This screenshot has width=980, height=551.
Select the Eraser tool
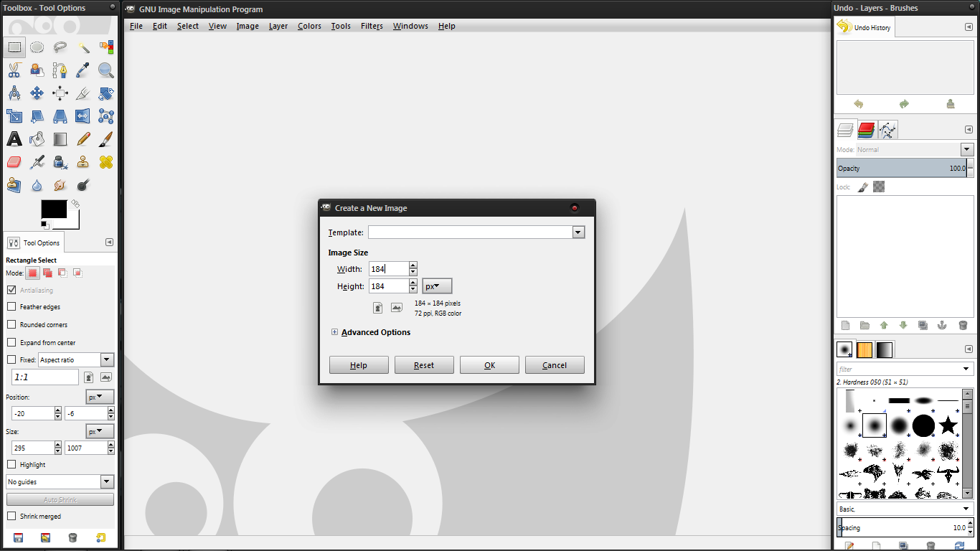point(14,162)
